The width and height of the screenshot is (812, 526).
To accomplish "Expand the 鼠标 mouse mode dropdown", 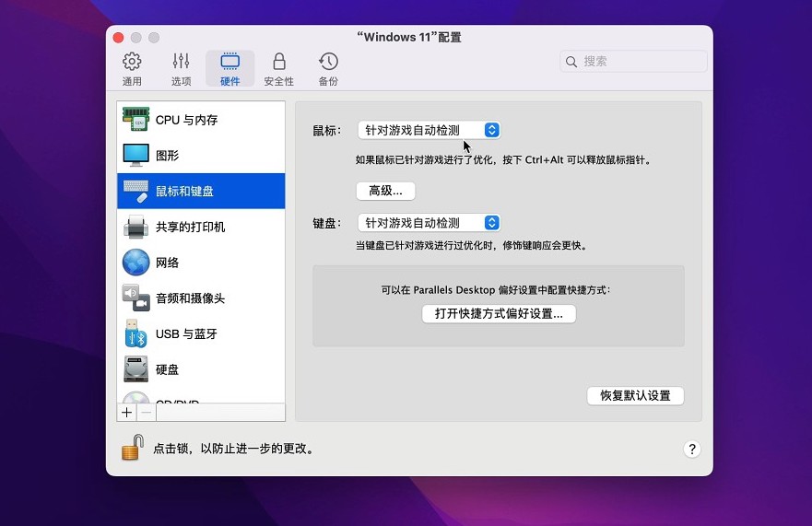I will tap(429, 131).
